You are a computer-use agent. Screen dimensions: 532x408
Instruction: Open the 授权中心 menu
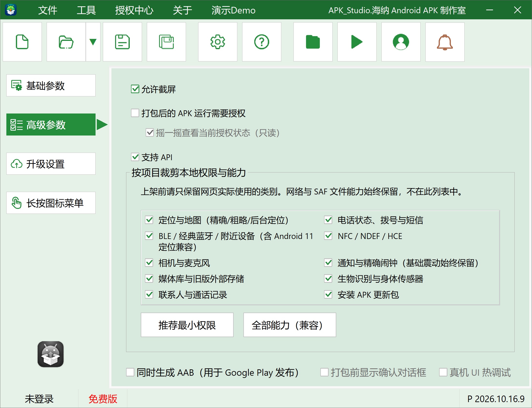click(x=134, y=10)
